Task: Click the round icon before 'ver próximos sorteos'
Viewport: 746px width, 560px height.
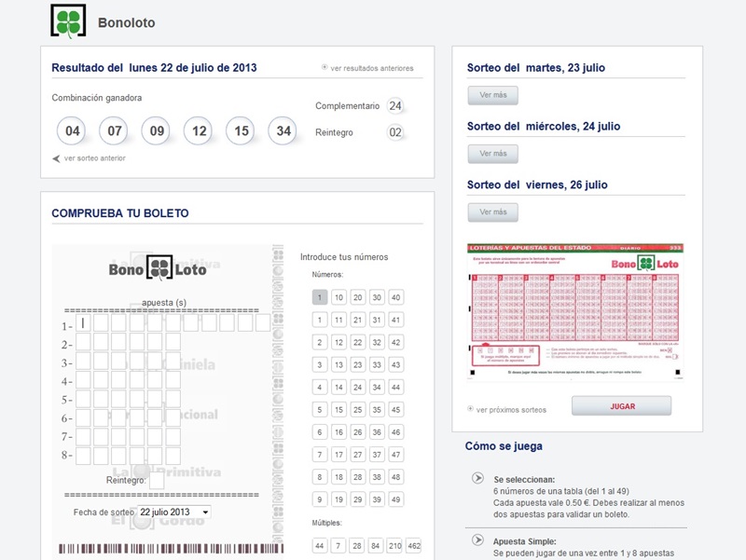Action: tap(470, 409)
